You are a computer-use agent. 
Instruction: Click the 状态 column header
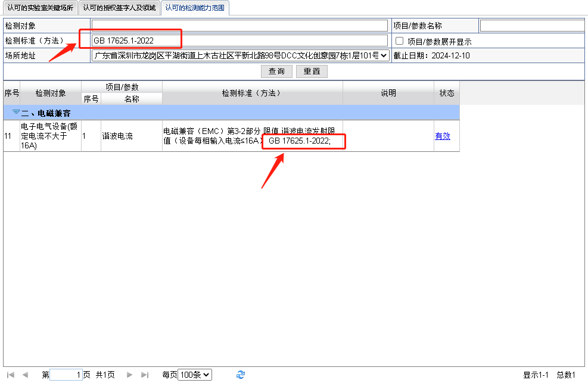[x=447, y=94]
